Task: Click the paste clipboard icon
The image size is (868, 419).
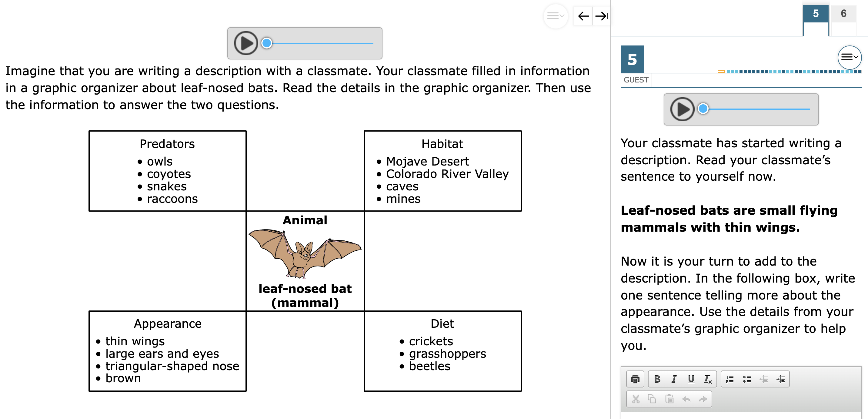Action: 669,399
